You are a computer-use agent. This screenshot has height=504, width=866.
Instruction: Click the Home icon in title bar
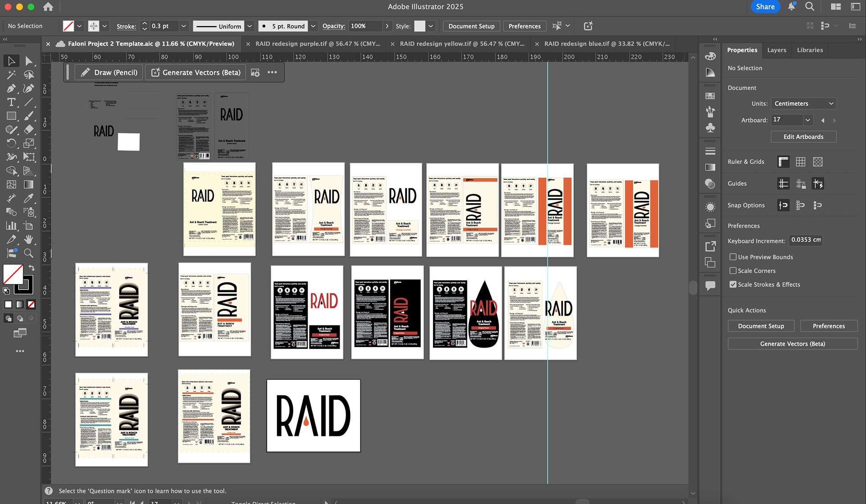(48, 7)
